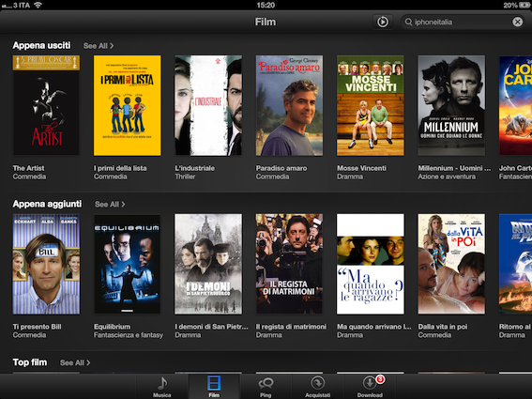Tap 'Dalla vita in poi' title text

click(443, 327)
